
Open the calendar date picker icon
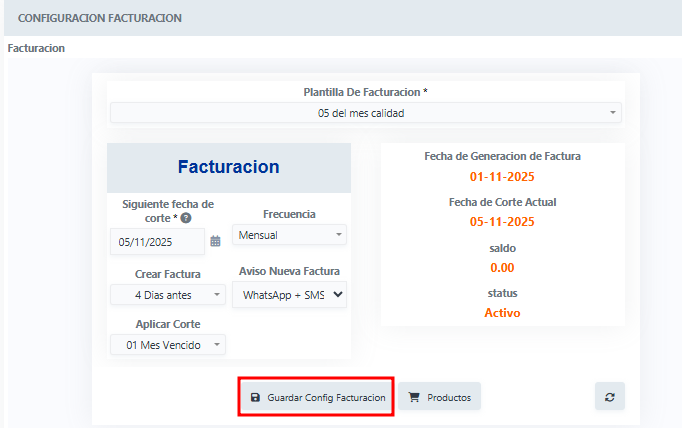215,241
